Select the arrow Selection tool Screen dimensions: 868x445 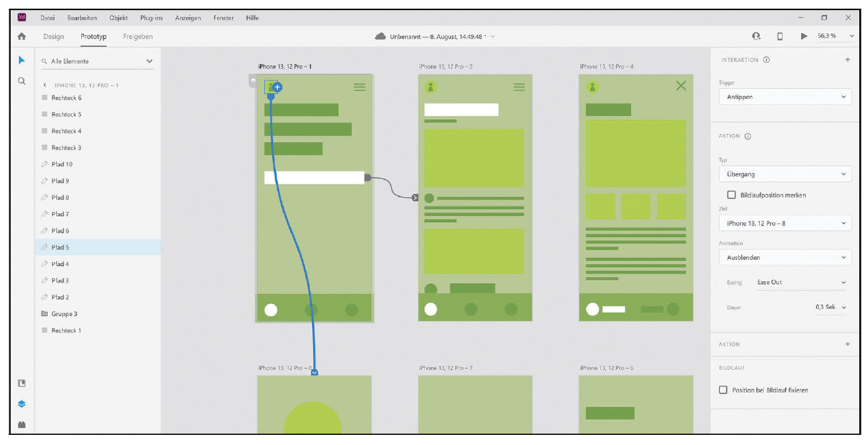coord(22,60)
